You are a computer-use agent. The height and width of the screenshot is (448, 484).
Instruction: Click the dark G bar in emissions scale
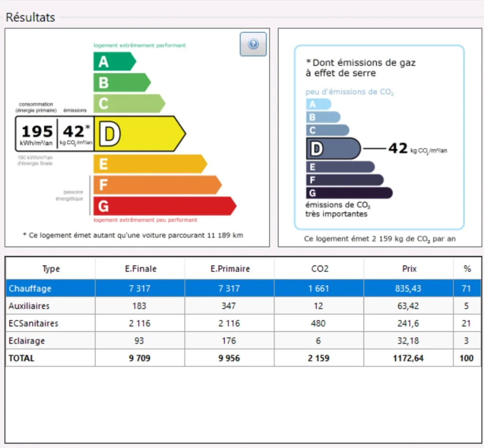point(349,193)
